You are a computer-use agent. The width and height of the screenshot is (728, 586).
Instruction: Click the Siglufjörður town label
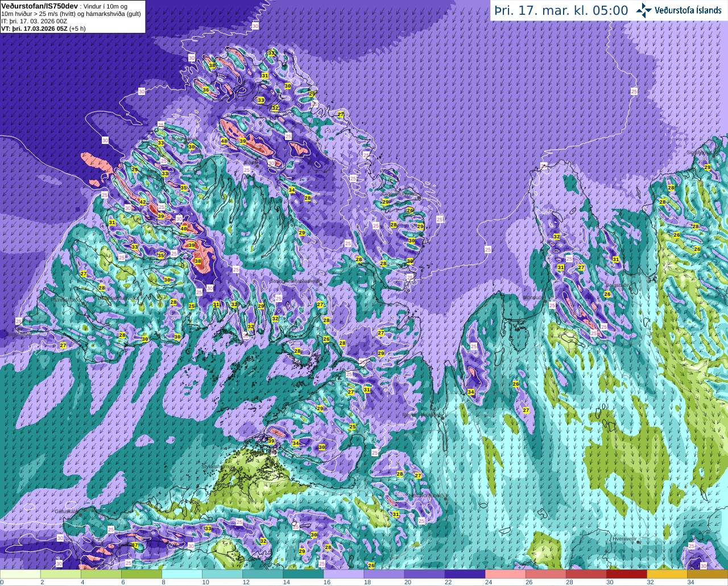[x=699, y=152]
